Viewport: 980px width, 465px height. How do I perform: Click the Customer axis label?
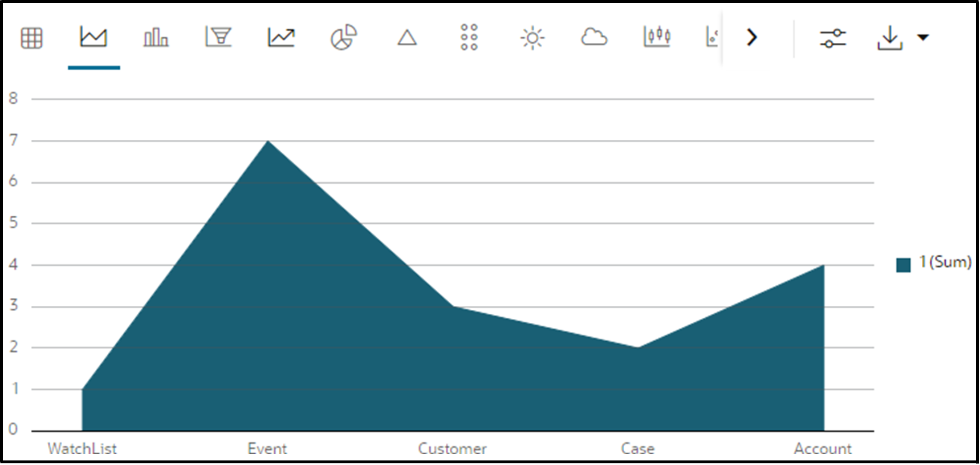[x=453, y=449]
